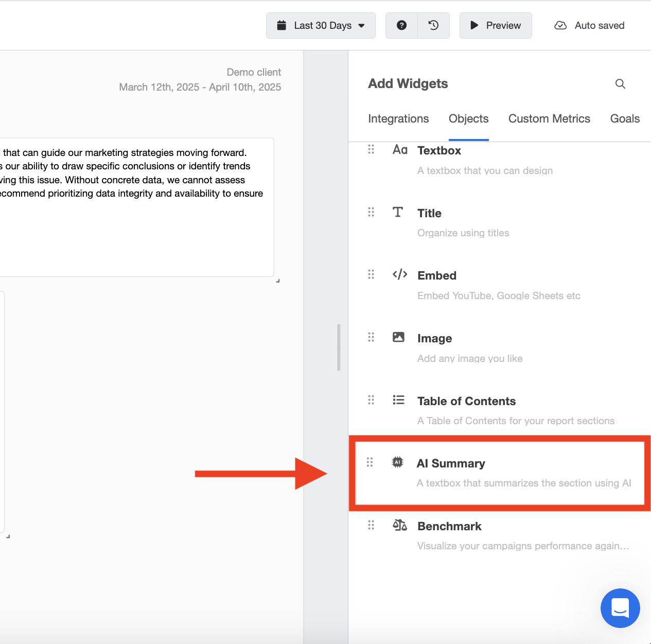Open the help question mark icon
The image size is (651, 644).
tap(401, 25)
